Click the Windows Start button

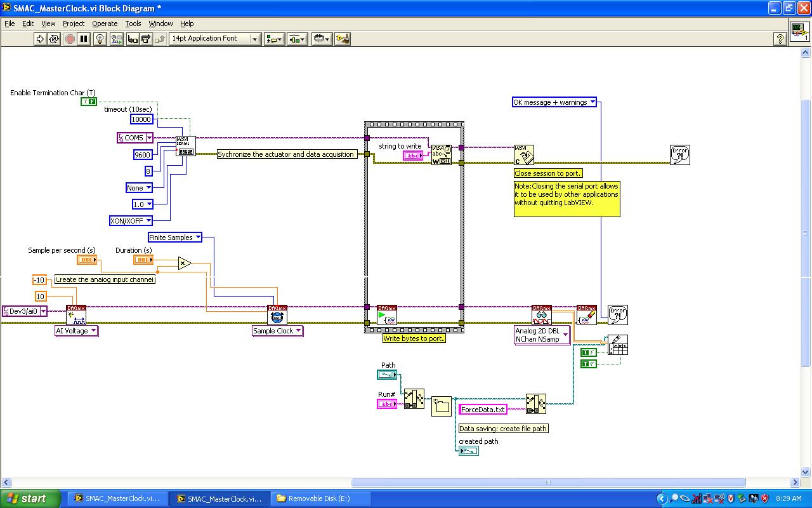click(x=30, y=498)
